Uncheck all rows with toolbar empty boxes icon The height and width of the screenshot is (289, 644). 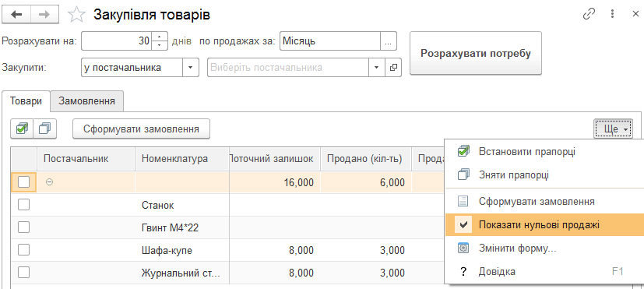point(44,129)
